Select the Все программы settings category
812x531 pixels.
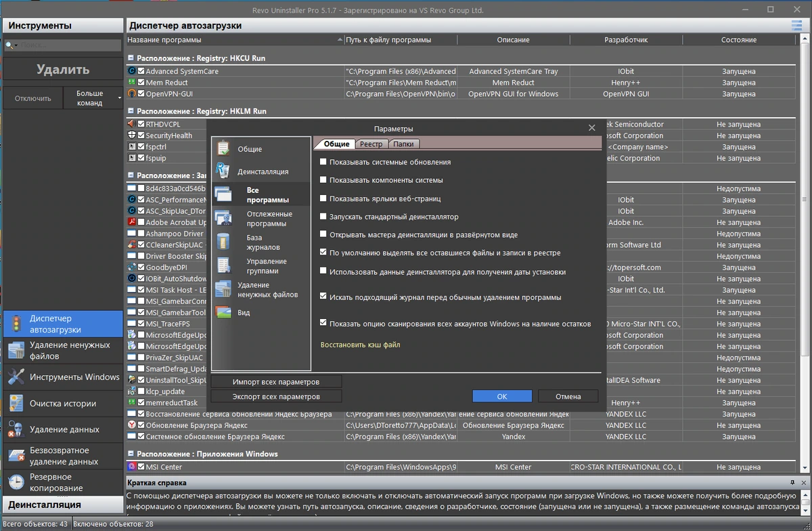pyautogui.click(x=261, y=195)
